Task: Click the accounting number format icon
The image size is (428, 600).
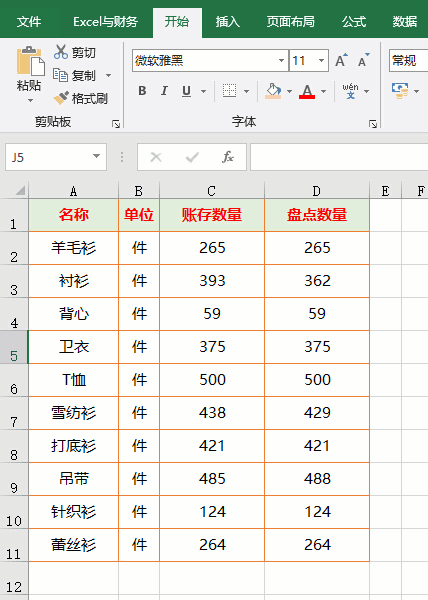Action: pos(400,91)
